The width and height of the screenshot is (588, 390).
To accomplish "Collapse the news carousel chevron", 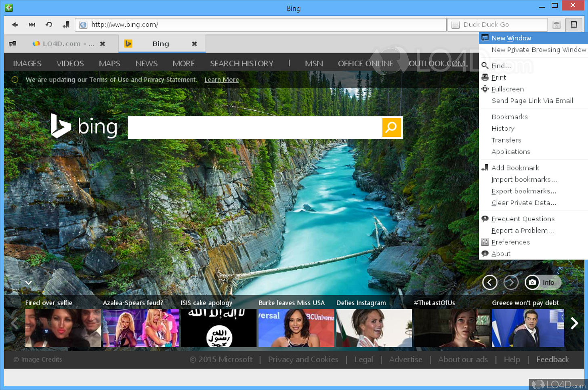I will (x=28, y=283).
